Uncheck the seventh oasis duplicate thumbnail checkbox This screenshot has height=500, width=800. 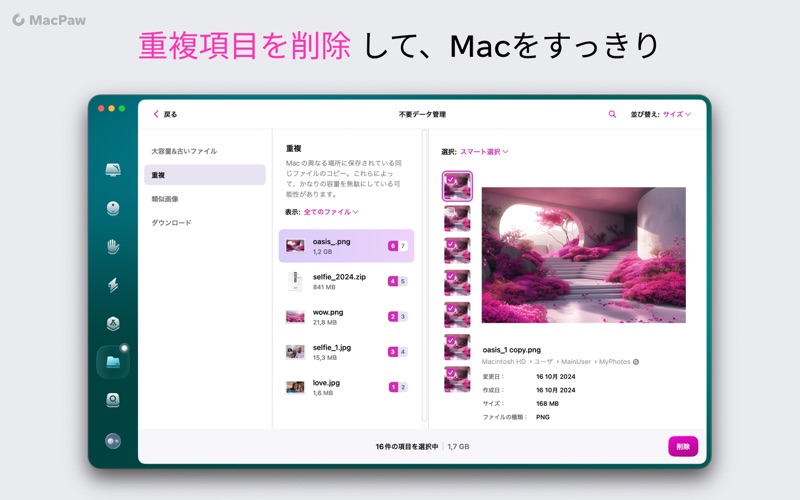click(450, 372)
